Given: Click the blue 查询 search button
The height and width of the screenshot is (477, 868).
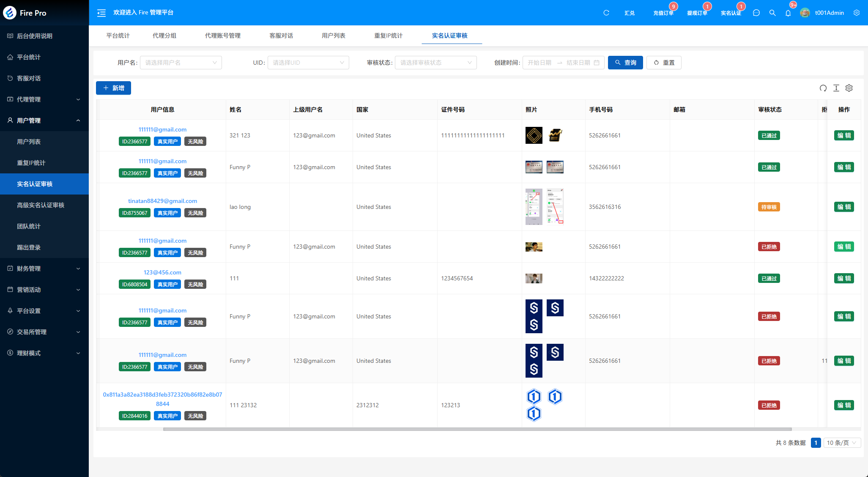Looking at the screenshot, I should 625,63.
